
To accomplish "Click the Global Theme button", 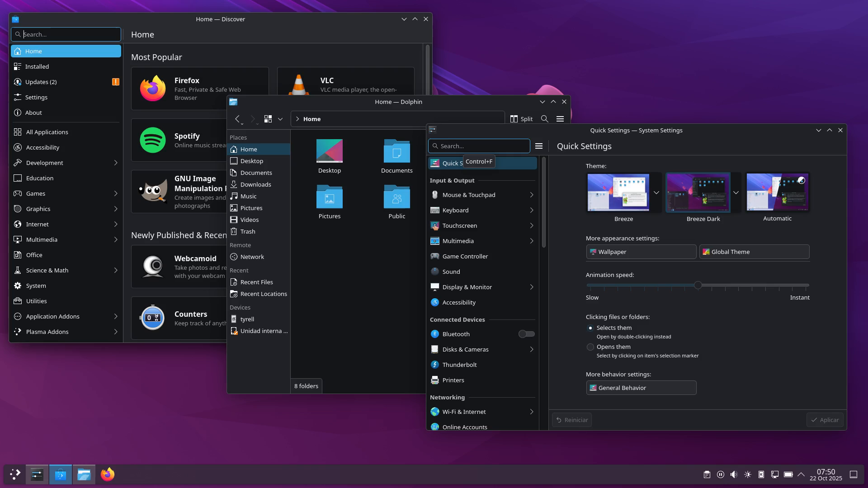I will click(753, 252).
